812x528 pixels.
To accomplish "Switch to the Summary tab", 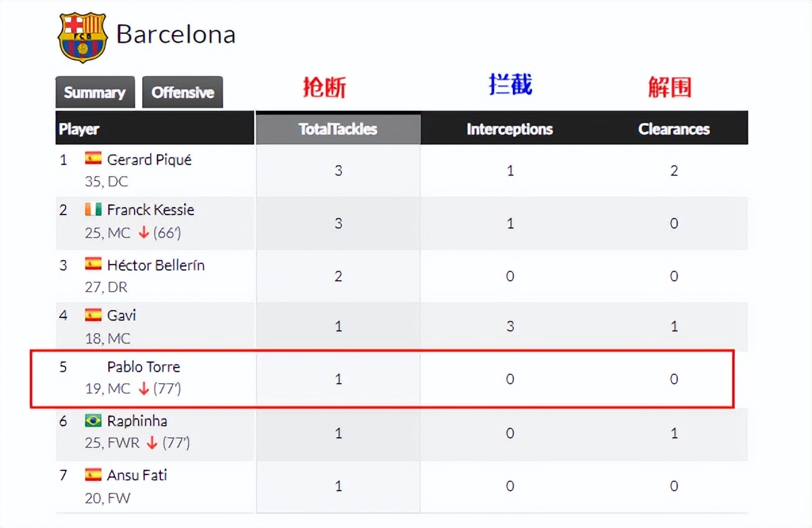I will coord(95,93).
